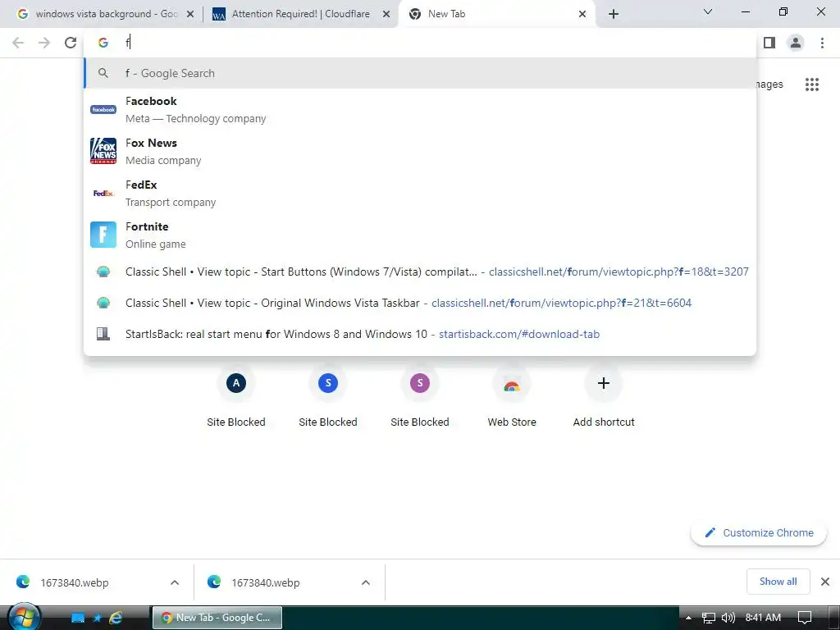
Task: Pick the Fortnite suggestion
Action: click(420, 235)
